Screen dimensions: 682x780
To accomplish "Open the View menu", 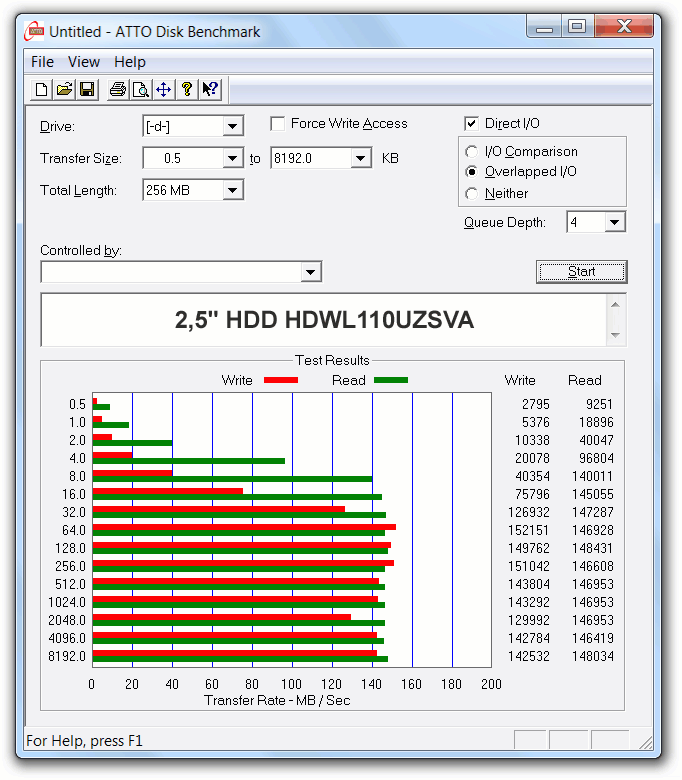I will click(x=84, y=62).
